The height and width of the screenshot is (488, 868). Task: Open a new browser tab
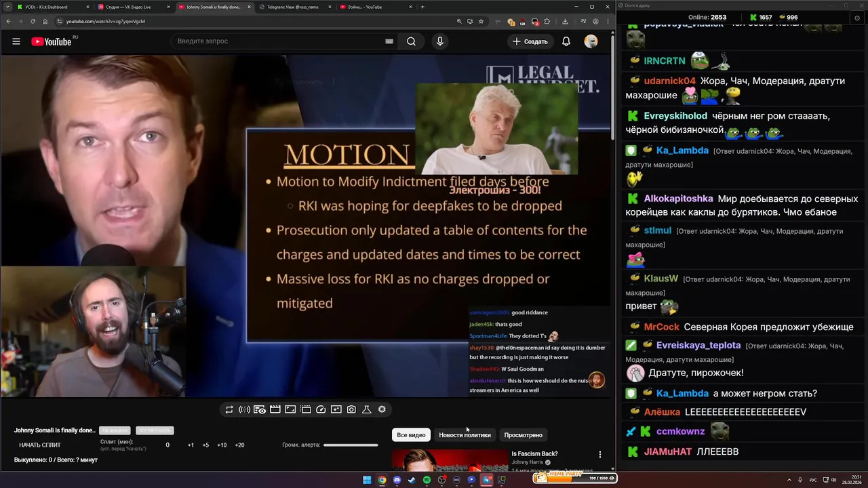[x=422, y=7]
